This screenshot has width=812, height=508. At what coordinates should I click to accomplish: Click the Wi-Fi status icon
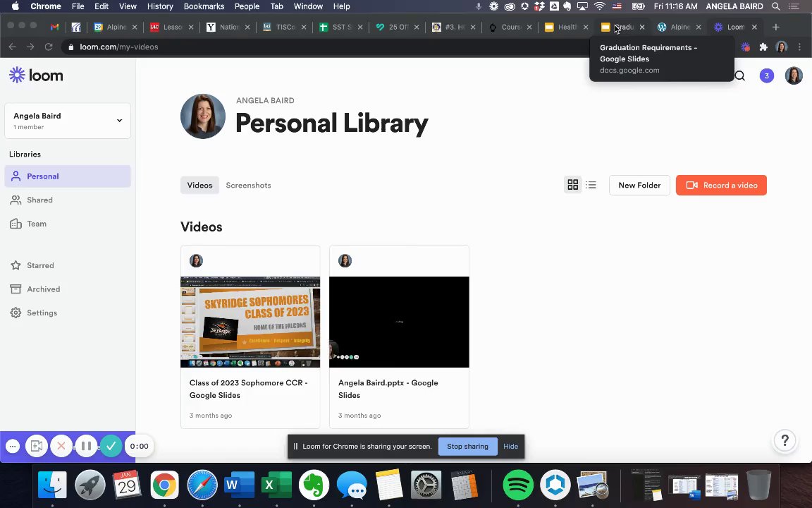click(x=600, y=6)
